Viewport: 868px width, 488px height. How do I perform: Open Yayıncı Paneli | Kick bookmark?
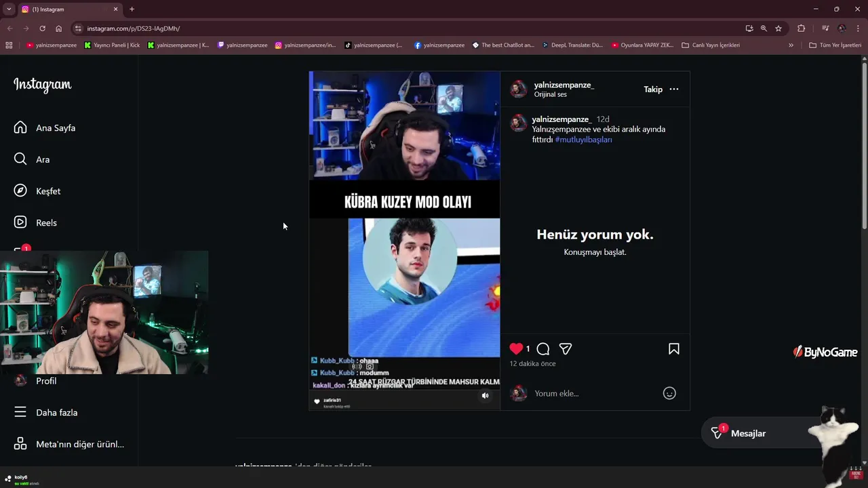click(112, 45)
